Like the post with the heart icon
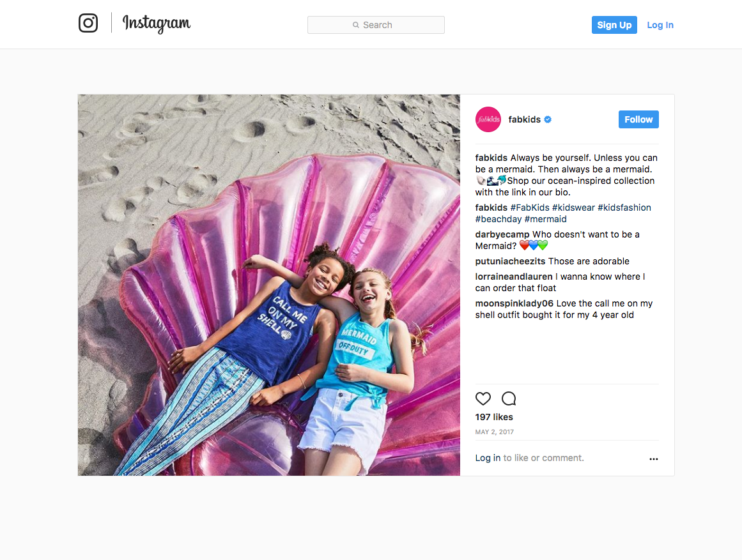Screen dimensions: 742x560 [x=483, y=398]
